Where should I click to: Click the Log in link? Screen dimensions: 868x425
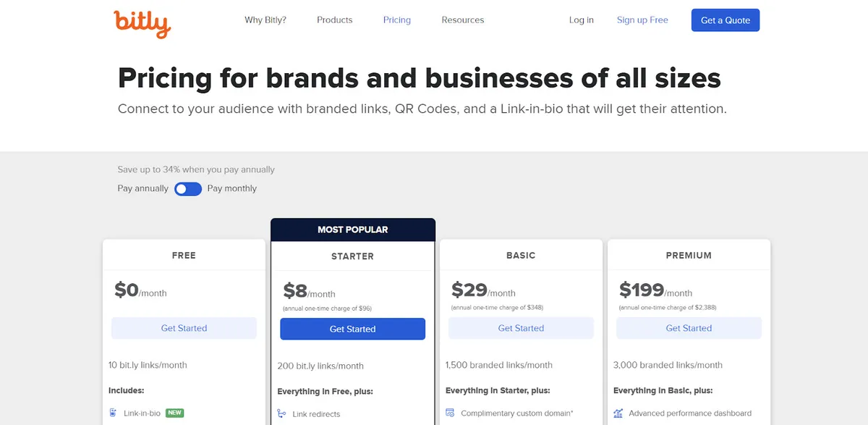tap(581, 20)
